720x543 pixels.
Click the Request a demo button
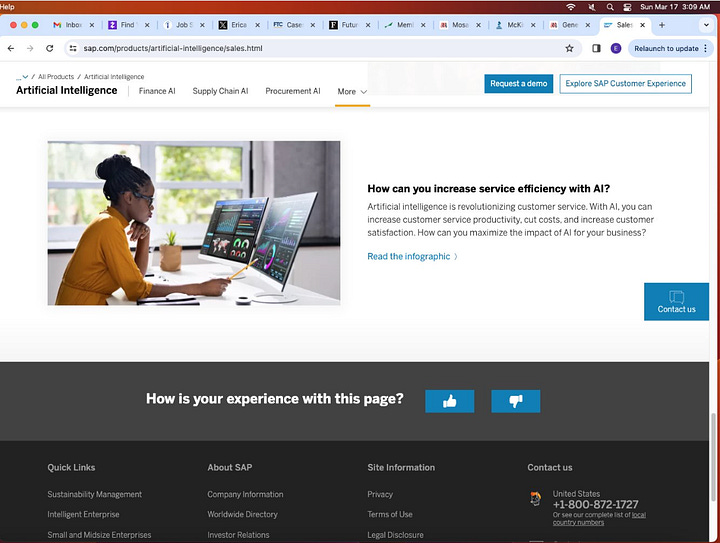coord(518,84)
